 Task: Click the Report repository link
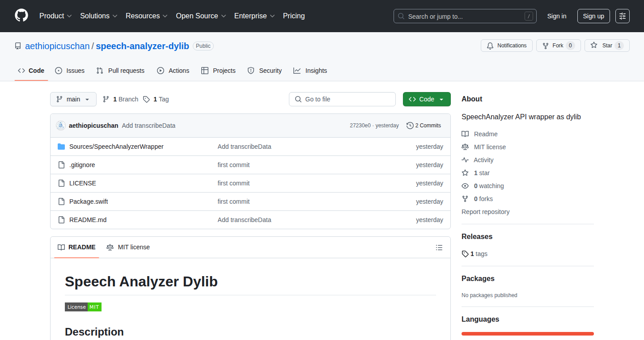[486, 212]
